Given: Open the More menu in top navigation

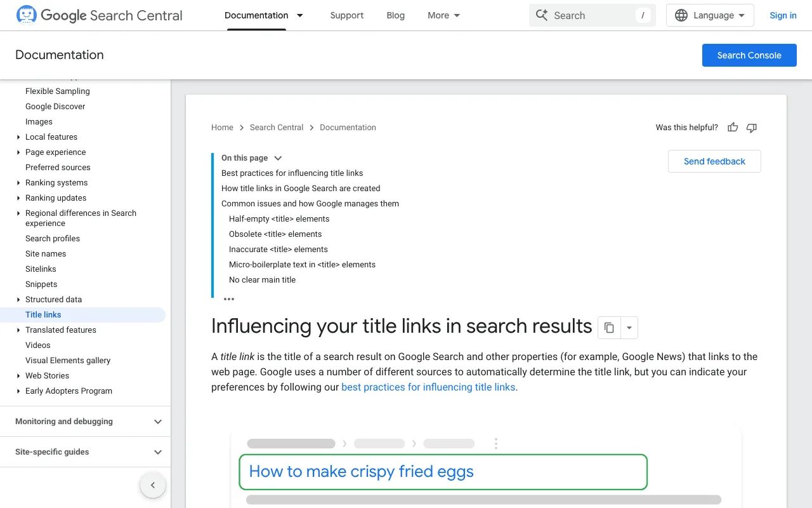Looking at the screenshot, I should tap(444, 15).
